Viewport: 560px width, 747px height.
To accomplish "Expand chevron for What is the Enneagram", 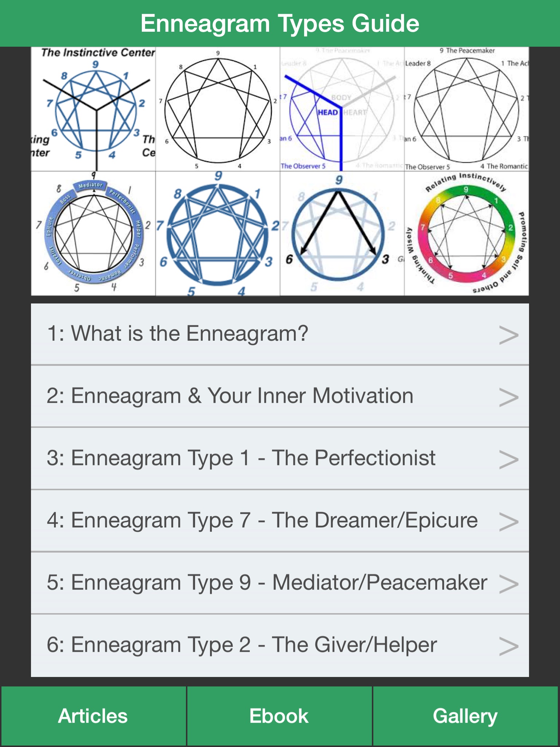I will click(x=508, y=335).
